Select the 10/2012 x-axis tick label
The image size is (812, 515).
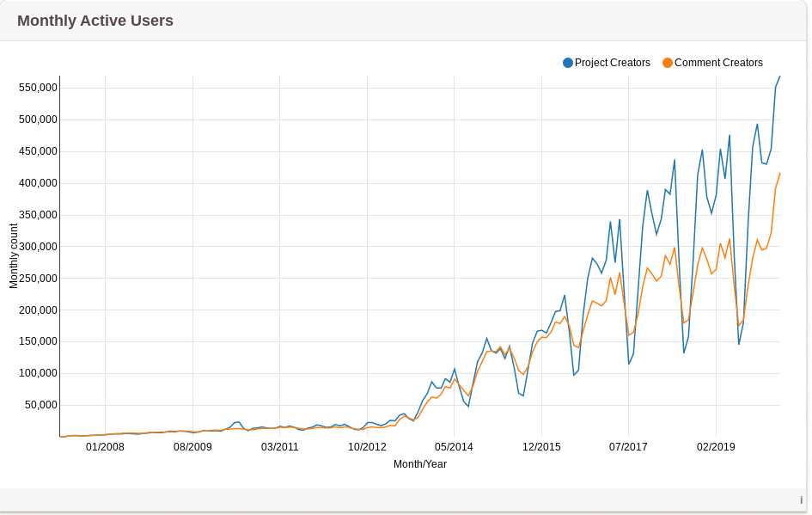[x=367, y=447]
